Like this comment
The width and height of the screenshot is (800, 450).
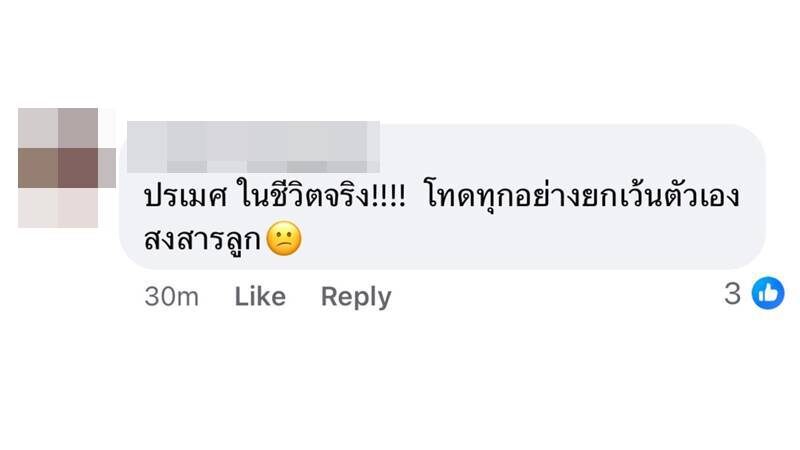tap(260, 296)
